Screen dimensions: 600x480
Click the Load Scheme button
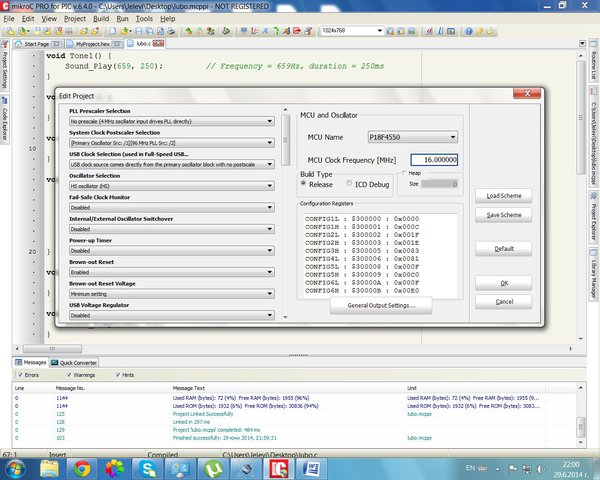coord(504,196)
